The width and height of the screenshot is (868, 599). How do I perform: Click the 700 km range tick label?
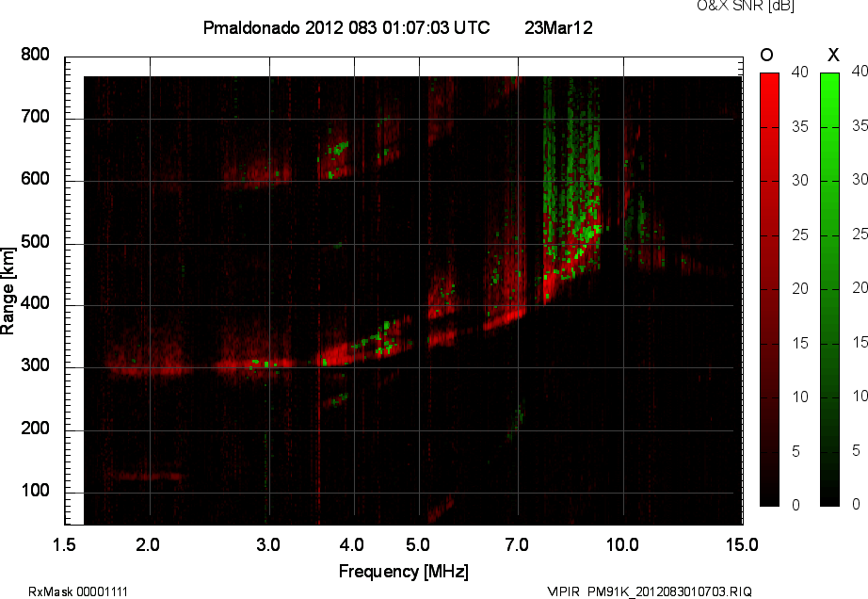[x=36, y=117]
